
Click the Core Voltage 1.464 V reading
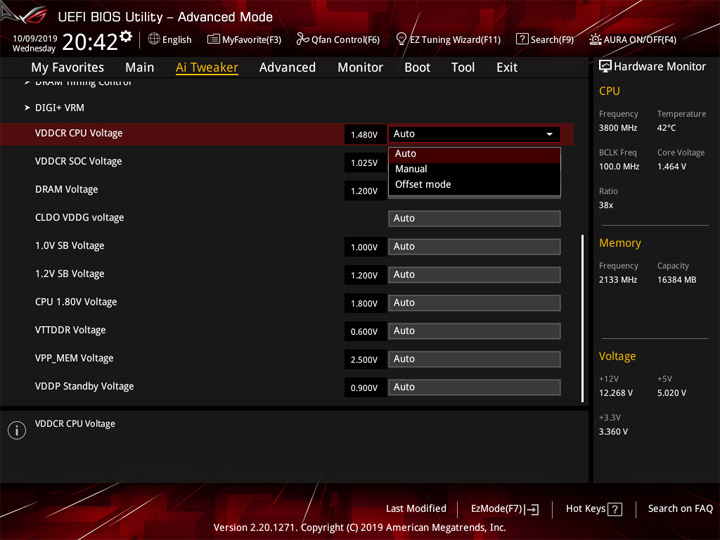coord(672,166)
